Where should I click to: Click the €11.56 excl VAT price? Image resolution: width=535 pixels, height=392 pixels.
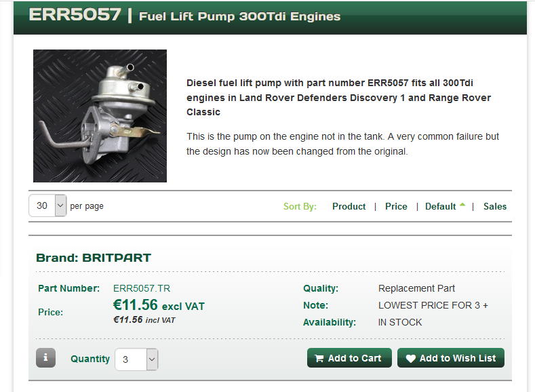pos(159,305)
